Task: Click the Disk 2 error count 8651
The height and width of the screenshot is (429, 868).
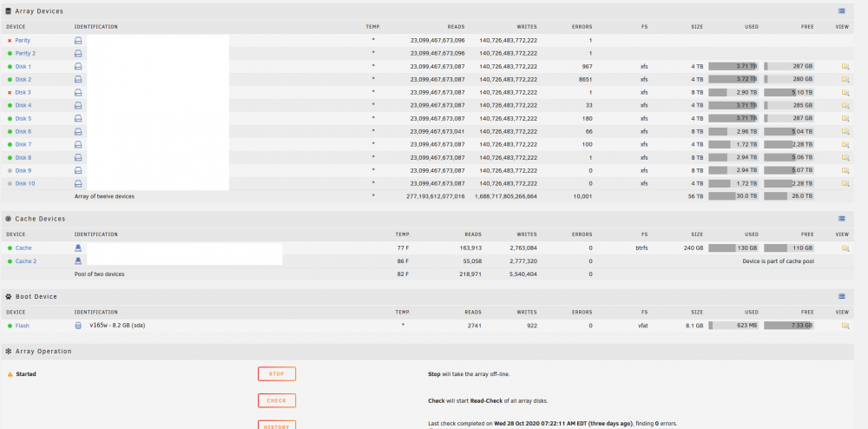Action: click(585, 80)
